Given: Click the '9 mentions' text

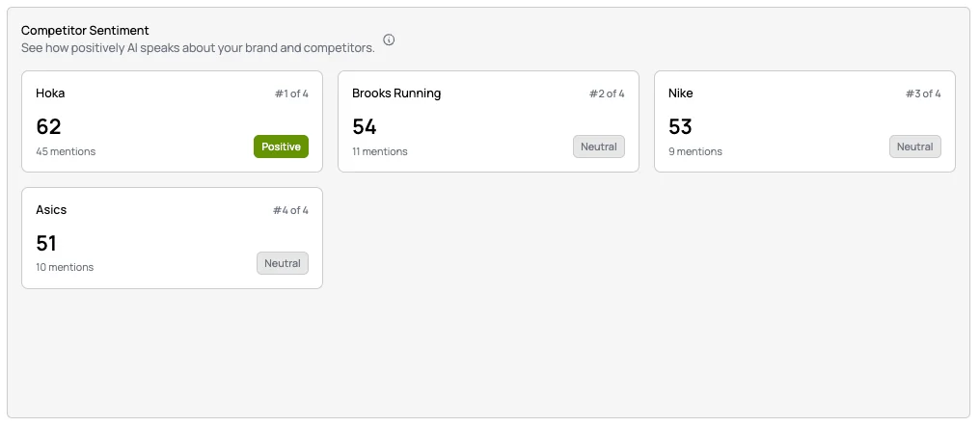Looking at the screenshot, I should click(695, 151).
